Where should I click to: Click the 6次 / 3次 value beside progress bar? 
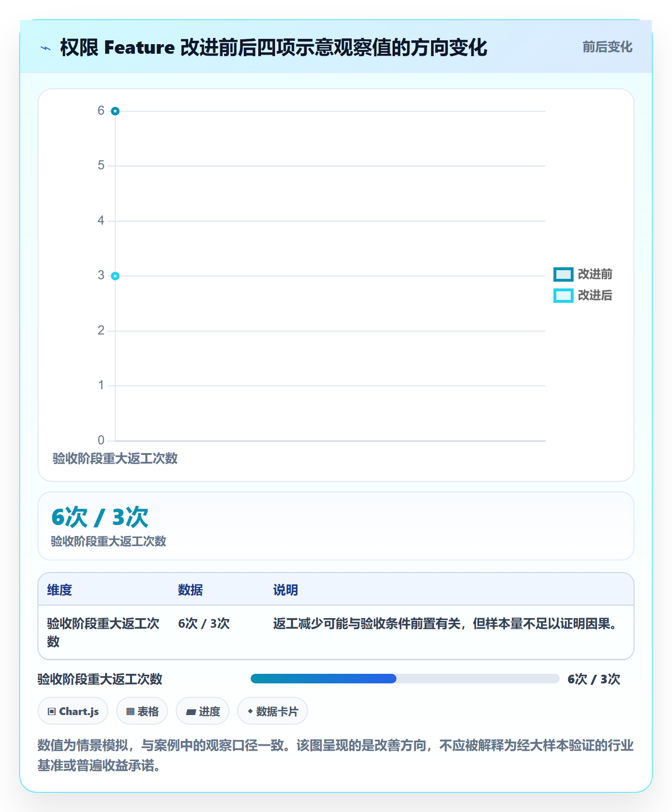[594, 679]
